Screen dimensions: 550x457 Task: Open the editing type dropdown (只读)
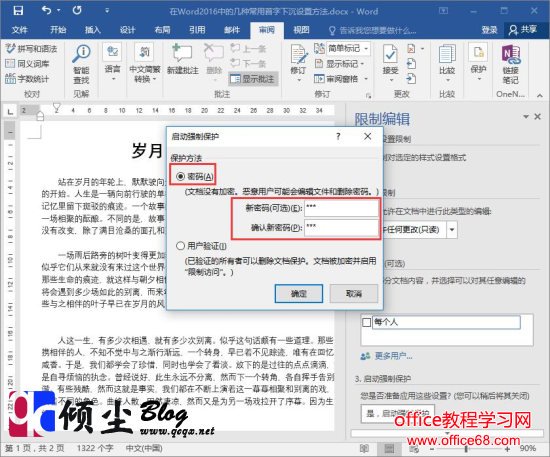click(x=452, y=230)
